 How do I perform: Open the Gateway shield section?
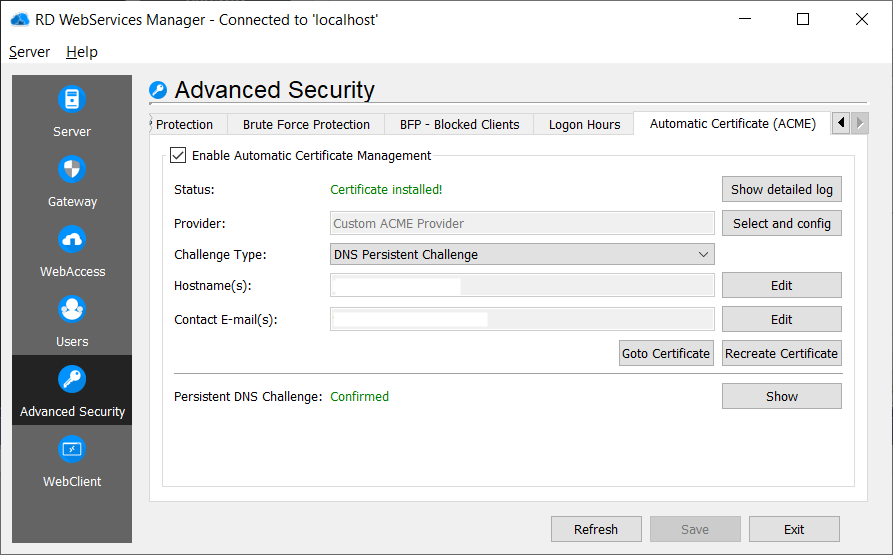[x=72, y=180]
